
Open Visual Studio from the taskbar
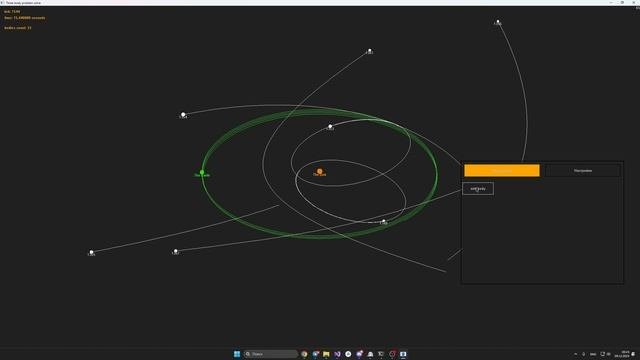(x=337, y=354)
